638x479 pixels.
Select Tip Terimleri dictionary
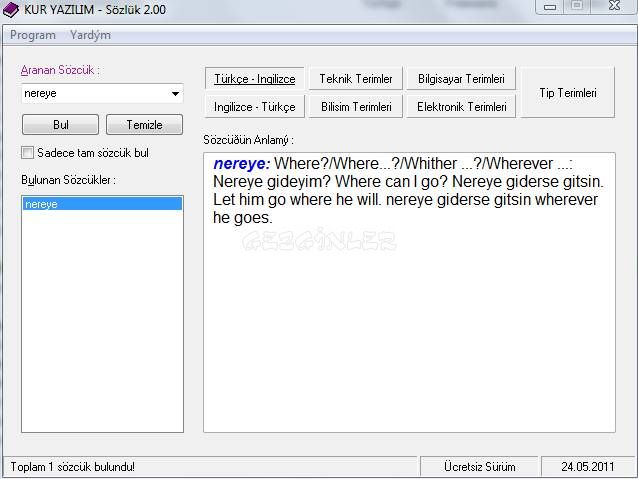(x=568, y=92)
